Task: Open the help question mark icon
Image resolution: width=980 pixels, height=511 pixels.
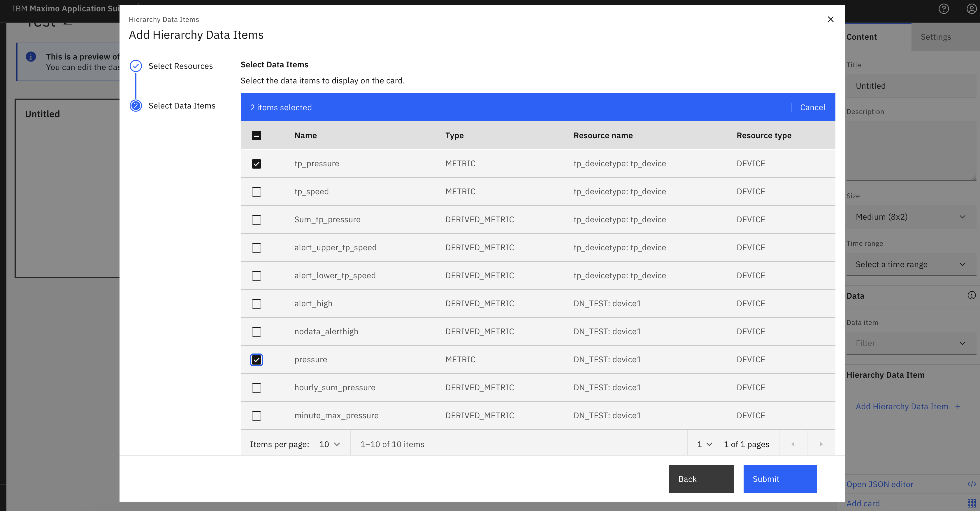Action: point(944,9)
